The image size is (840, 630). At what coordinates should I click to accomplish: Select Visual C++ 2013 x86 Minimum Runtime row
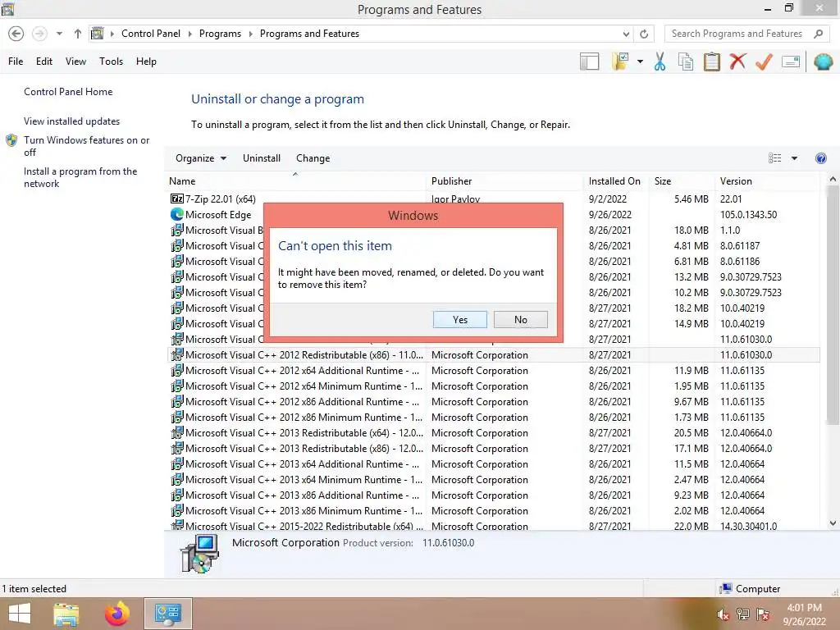[495, 510]
